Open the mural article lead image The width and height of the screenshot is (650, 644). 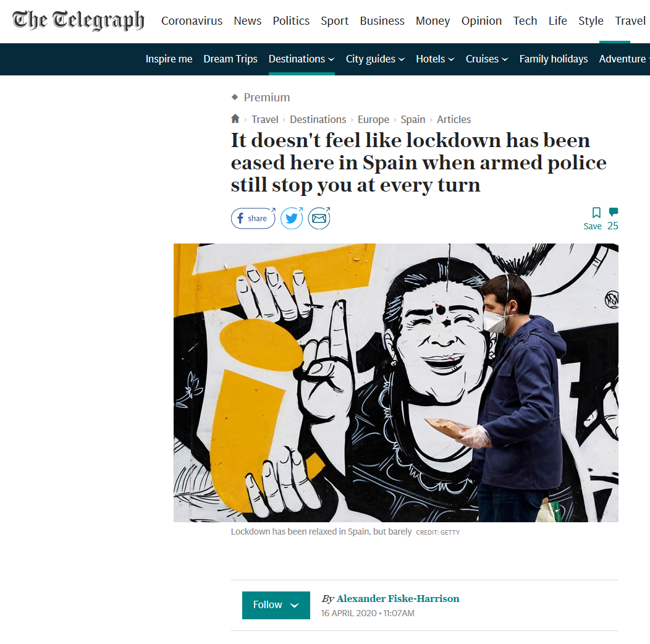[x=396, y=383]
